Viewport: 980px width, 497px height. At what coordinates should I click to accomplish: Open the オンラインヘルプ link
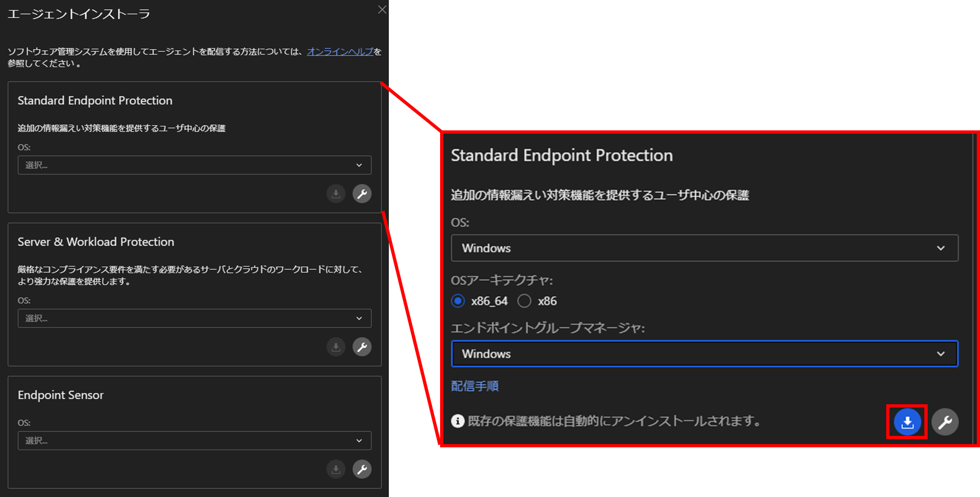[x=340, y=51]
